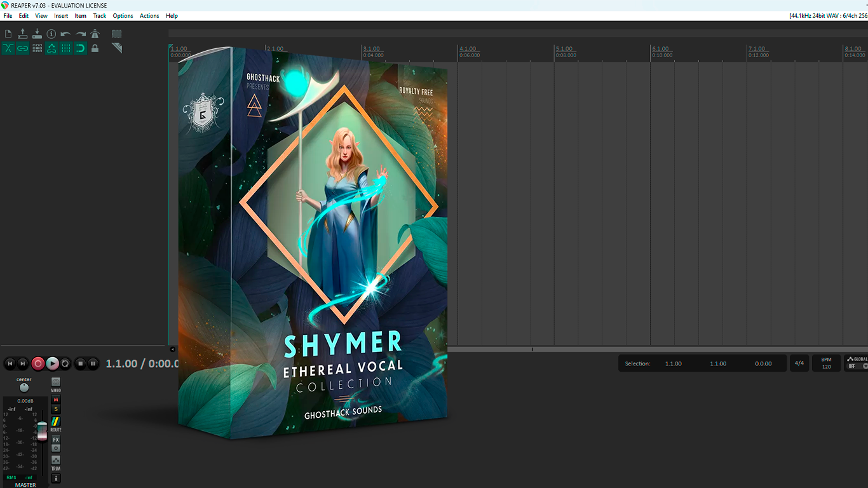Click the audio format status text top-right

tap(828, 16)
